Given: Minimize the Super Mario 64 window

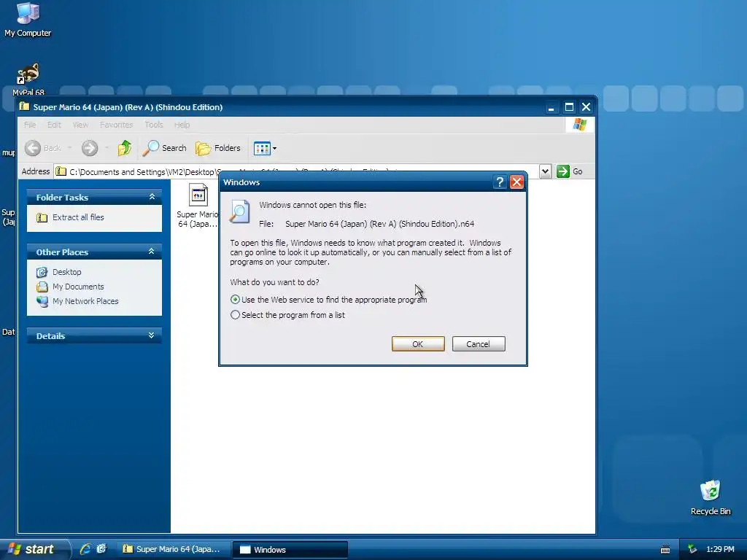Looking at the screenshot, I should (551, 107).
